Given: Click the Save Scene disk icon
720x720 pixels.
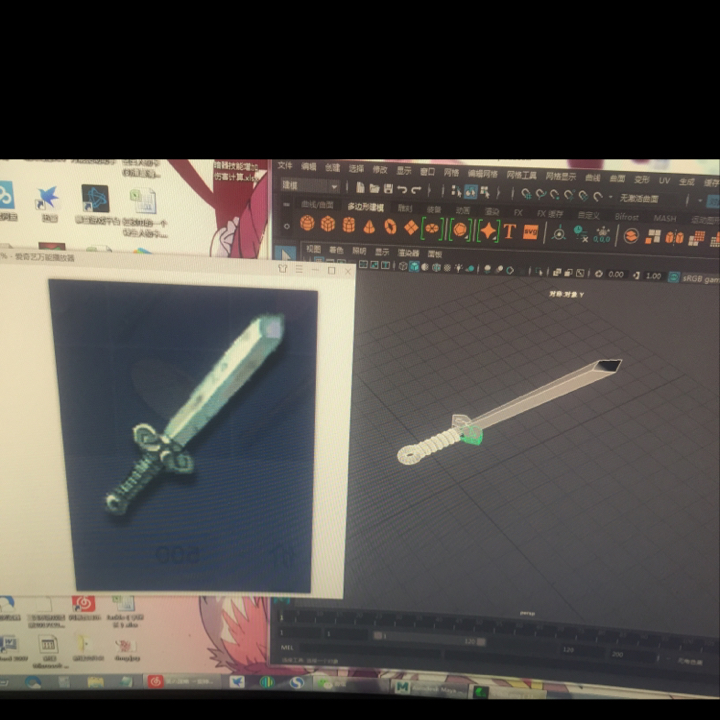Looking at the screenshot, I should click(388, 189).
